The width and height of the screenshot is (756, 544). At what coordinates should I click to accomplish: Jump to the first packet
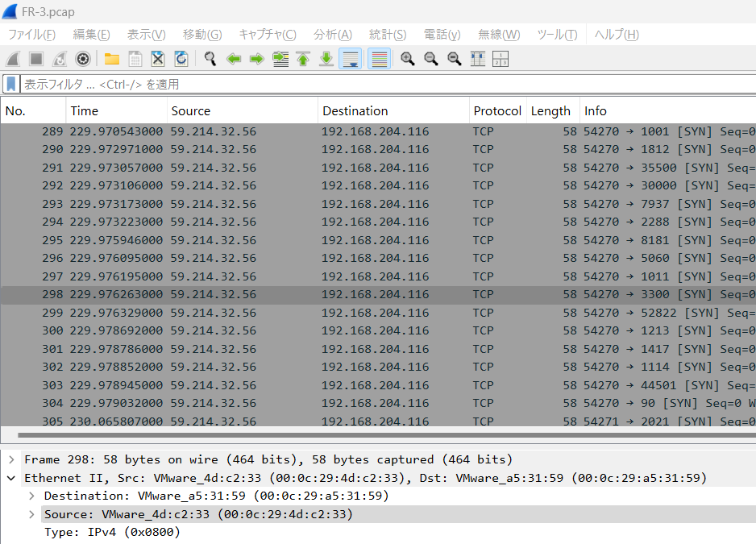303,59
